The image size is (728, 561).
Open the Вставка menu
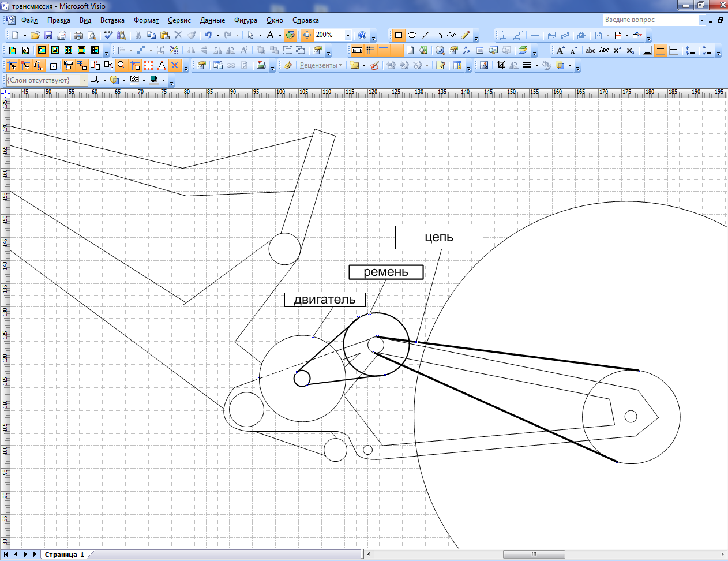tap(112, 20)
